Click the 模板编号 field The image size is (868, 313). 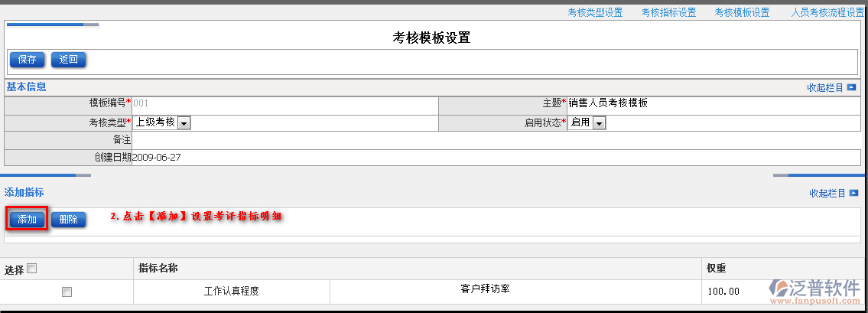coord(283,104)
